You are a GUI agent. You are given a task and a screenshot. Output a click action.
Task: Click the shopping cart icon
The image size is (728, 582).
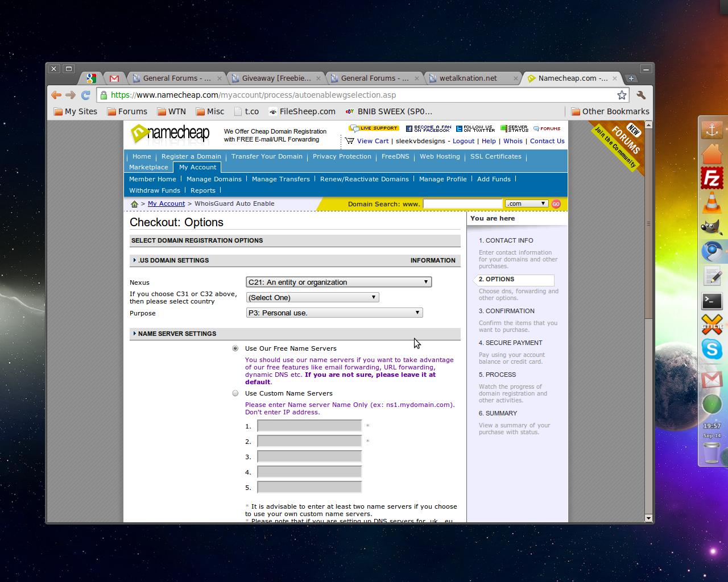pos(349,140)
